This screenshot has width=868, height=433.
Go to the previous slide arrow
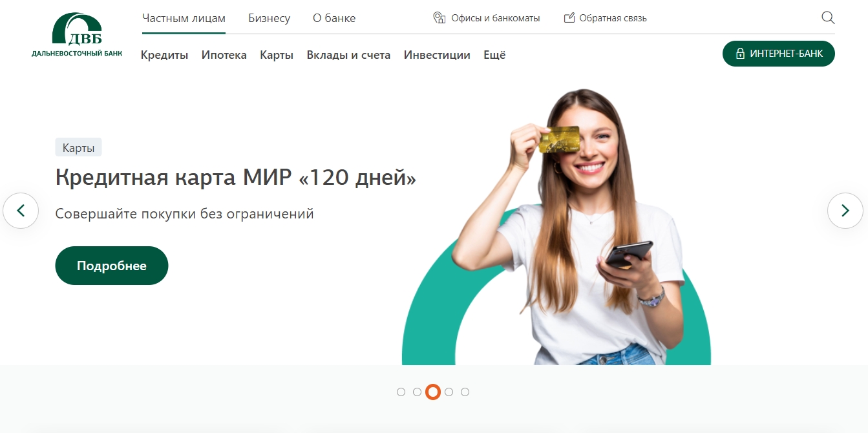tap(21, 210)
